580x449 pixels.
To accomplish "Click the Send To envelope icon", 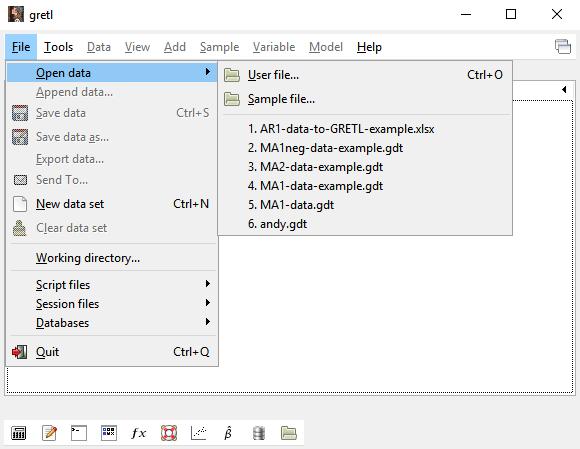I will point(20,180).
